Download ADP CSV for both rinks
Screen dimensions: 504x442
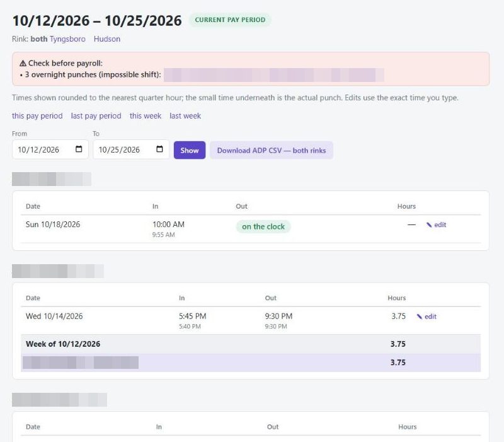[x=272, y=150]
